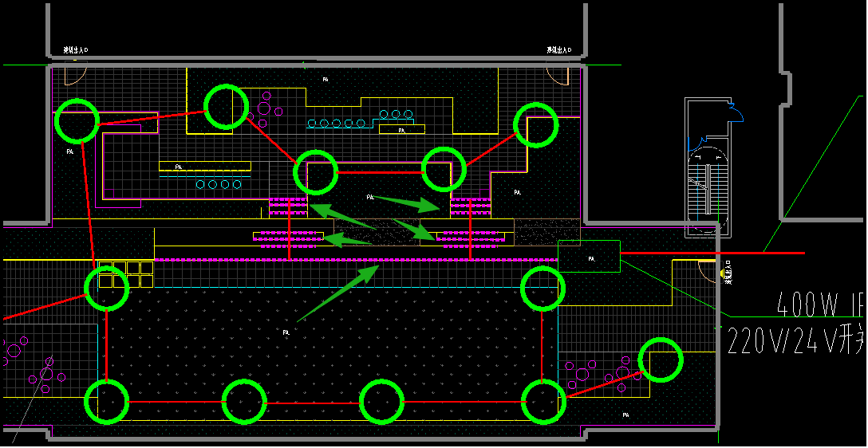The width and height of the screenshot is (868, 448).
Task: Select the row of five cyan circles
Action: pos(337,124)
